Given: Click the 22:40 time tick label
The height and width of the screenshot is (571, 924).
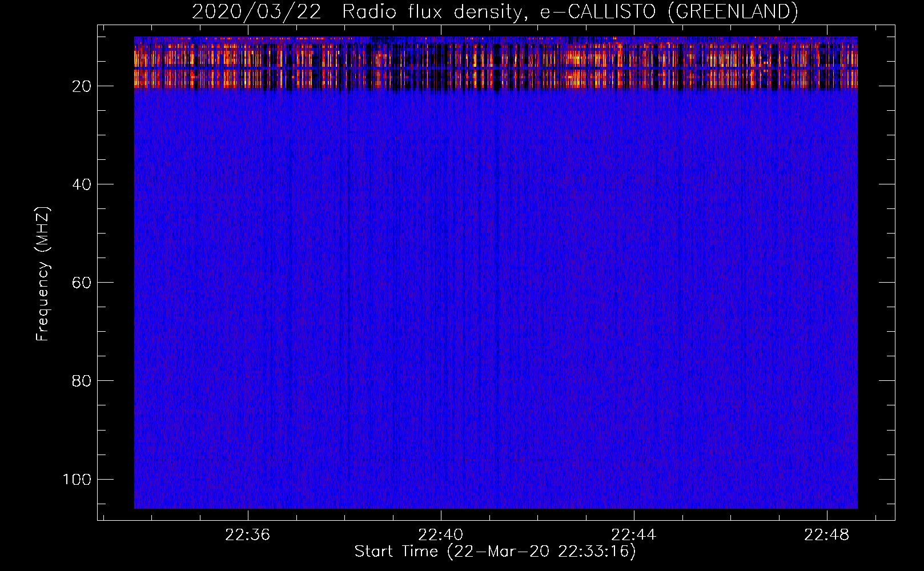Looking at the screenshot, I should [441, 535].
